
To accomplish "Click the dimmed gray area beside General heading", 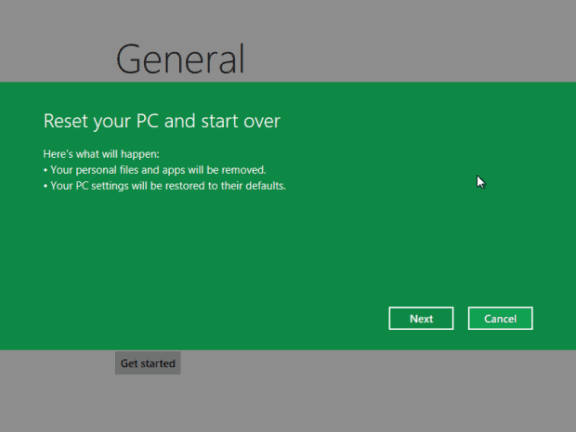I will 404,40.
